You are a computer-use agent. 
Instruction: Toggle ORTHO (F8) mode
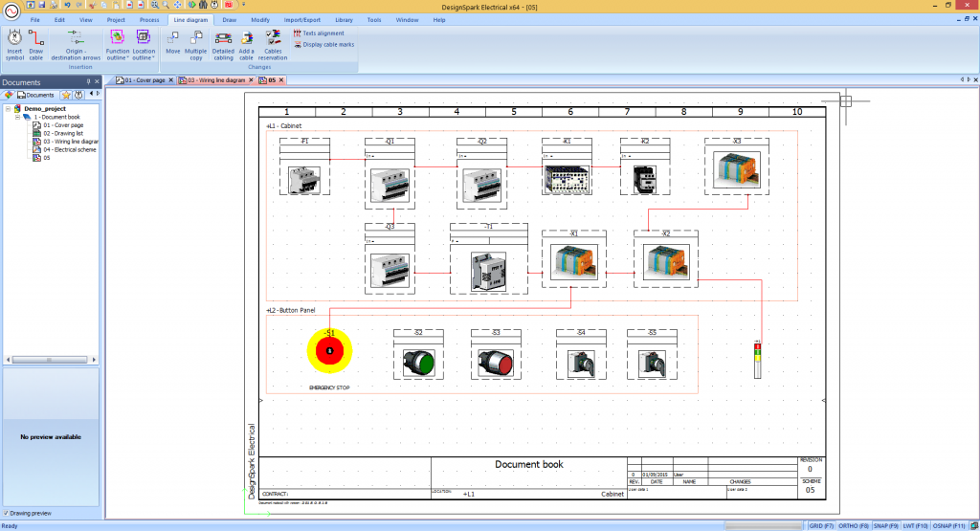click(851, 525)
